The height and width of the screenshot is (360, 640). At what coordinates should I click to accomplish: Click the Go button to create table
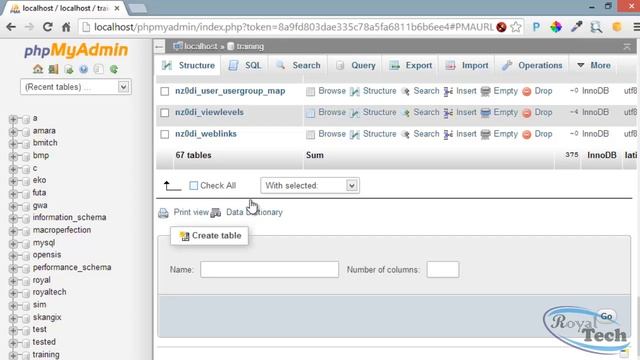[606, 316]
